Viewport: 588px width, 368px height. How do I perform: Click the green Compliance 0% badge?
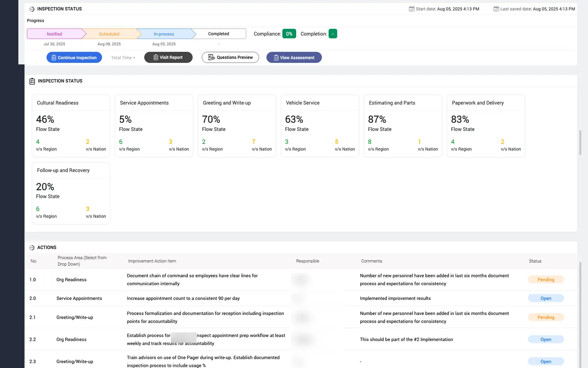pos(289,34)
